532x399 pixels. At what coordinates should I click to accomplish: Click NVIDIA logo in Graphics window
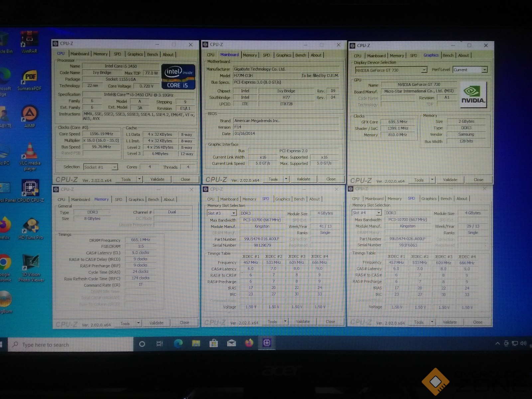coord(473,95)
